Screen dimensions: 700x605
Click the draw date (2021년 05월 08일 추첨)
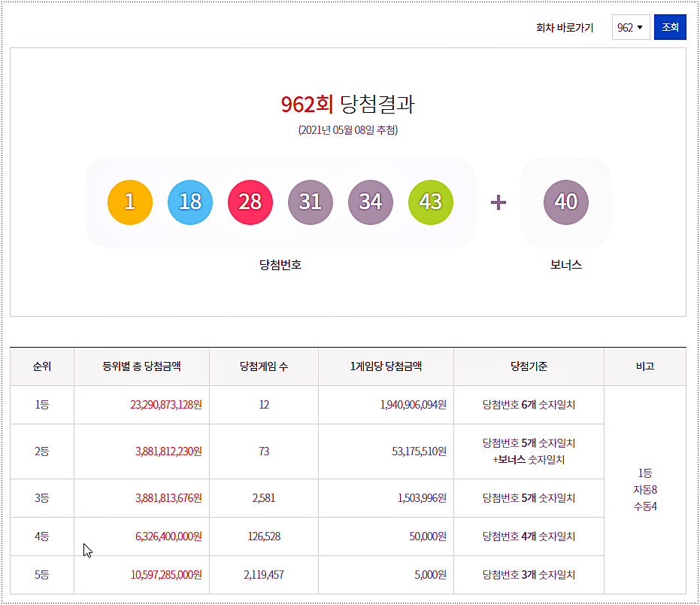348,130
